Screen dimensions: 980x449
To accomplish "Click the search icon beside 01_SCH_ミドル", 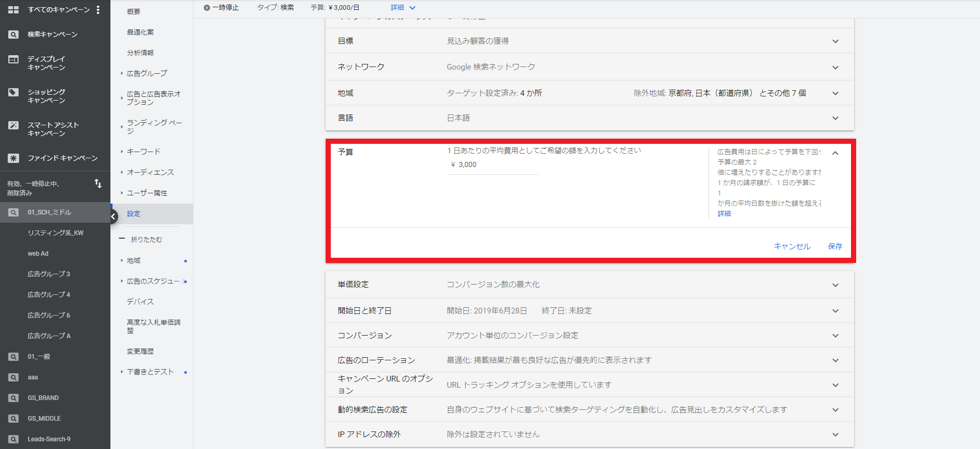I will point(13,212).
